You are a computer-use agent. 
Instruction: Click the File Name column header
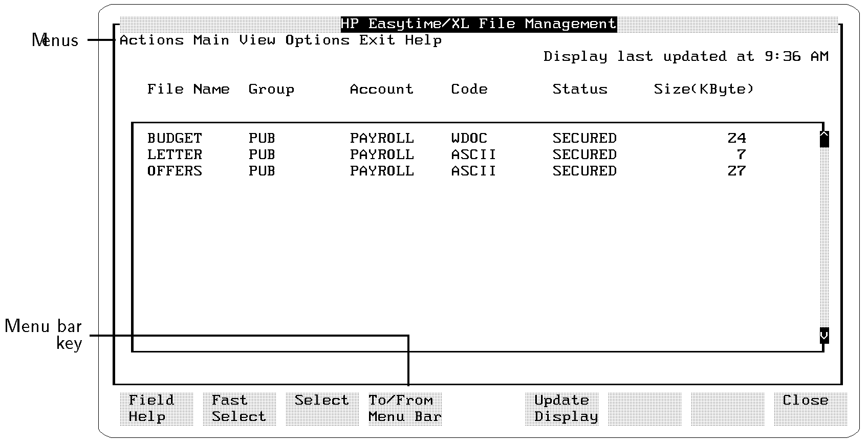pos(188,90)
